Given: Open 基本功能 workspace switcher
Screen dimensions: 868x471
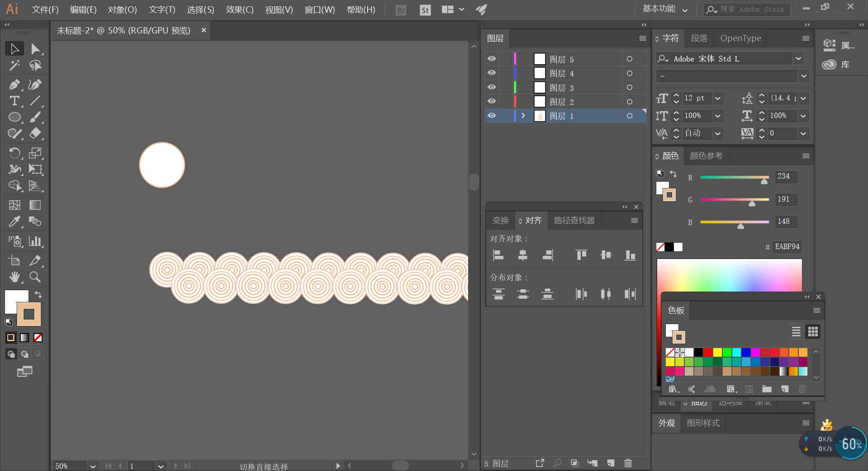Looking at the screenshot, I should pyautogui.click(x=665, y=9).
